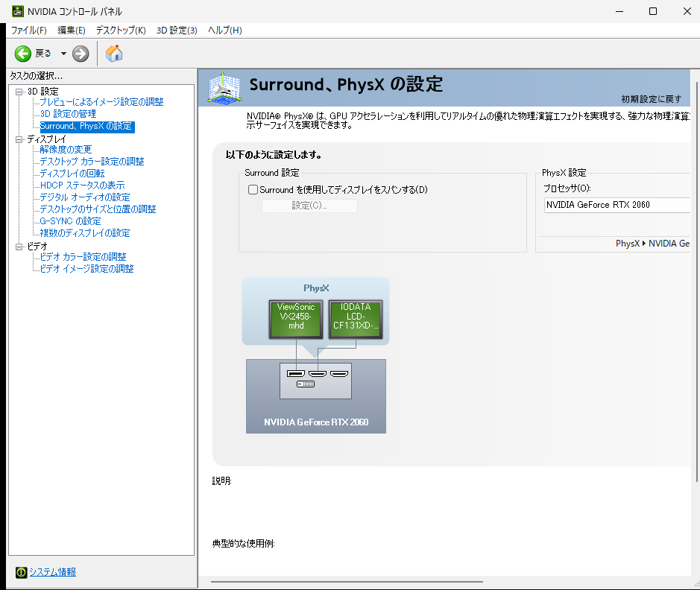Open the ヘルプ(H) menu
This screenshot has width=700, height=590.
tap(225, 31)
